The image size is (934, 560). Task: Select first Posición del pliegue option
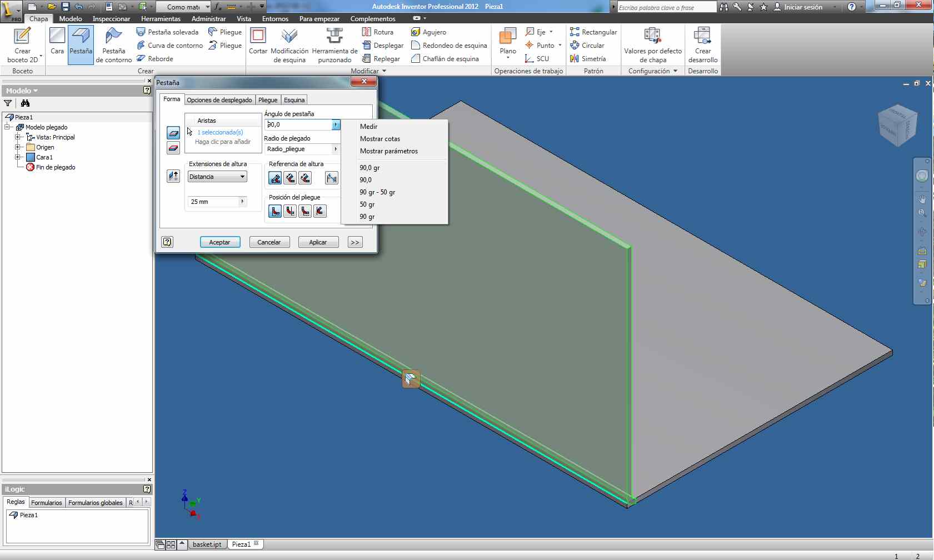point(275,211)
